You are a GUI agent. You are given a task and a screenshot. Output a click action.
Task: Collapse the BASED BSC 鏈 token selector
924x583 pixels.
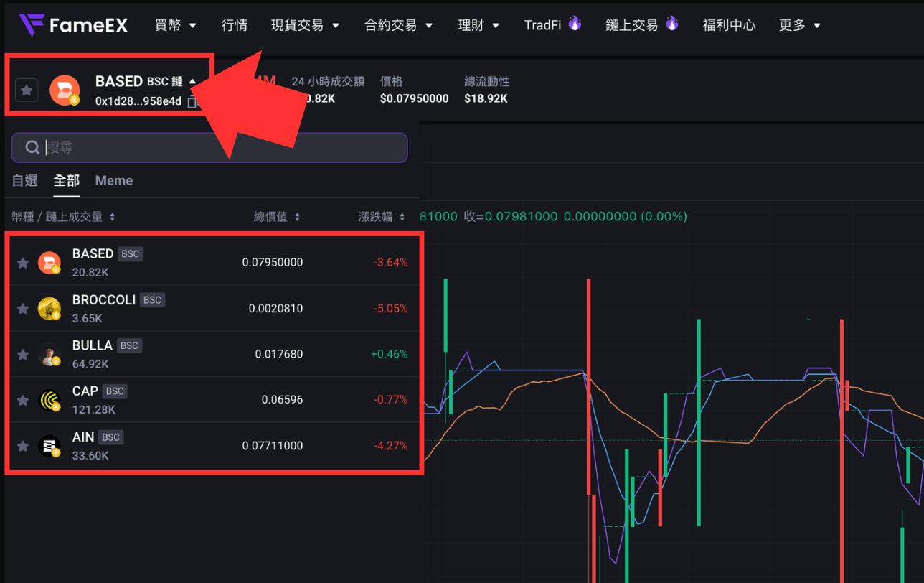(192, 82)
